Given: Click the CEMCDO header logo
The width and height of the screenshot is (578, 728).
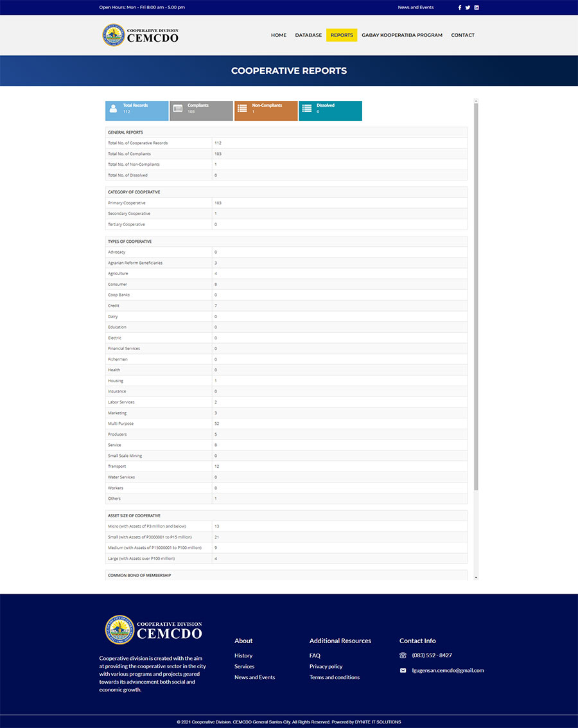Looking at the screenshot, I should pos(141,35).
